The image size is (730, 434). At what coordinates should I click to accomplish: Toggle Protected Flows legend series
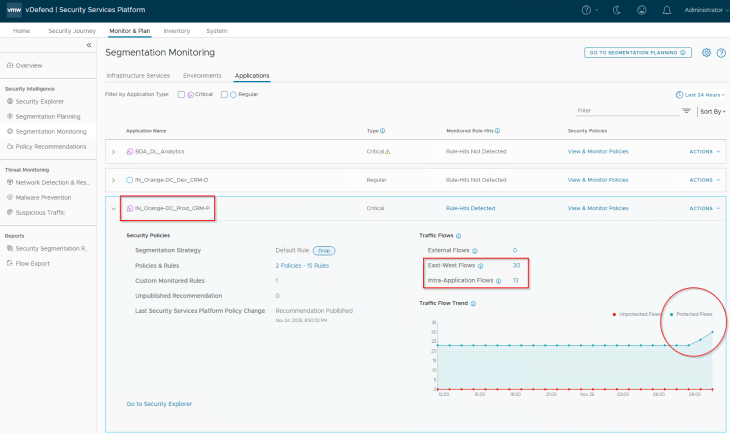(691, 314)
